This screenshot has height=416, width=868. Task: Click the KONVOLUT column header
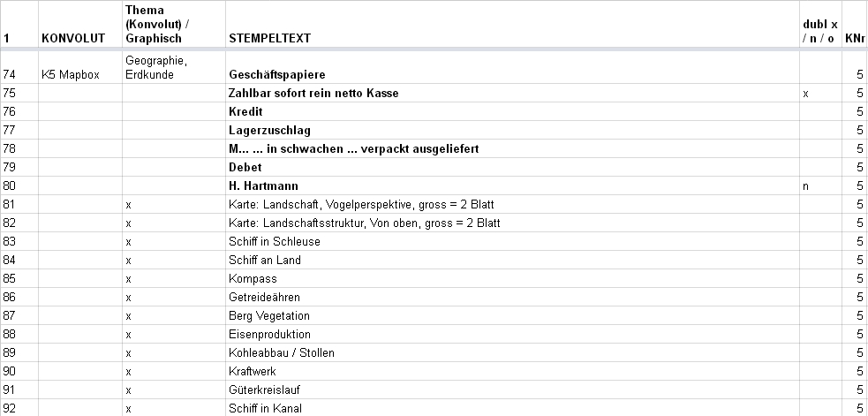pyautogui.click(x=80, y=24)
